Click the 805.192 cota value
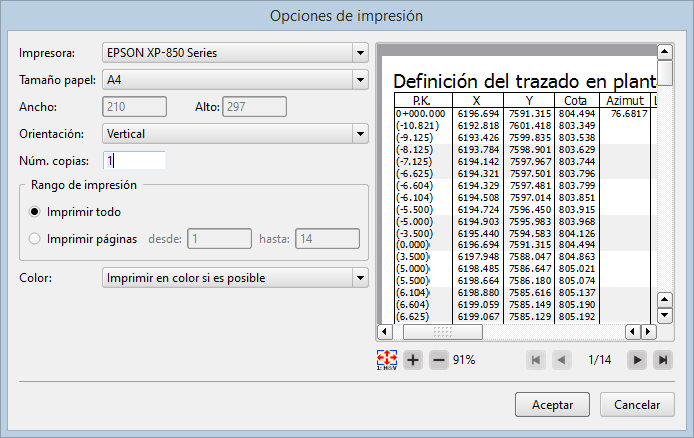This screenshot has width=694, height=438. tap(577, 317)
